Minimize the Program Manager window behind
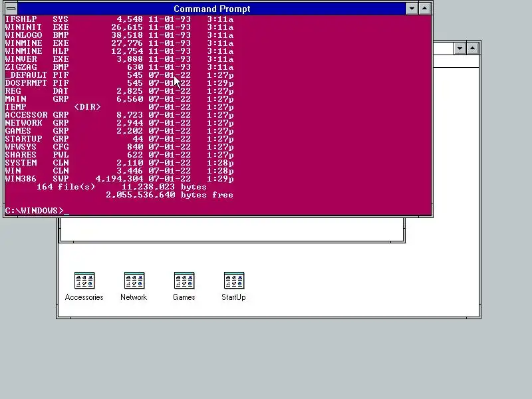The image size is (532, 399). point(460,49)
